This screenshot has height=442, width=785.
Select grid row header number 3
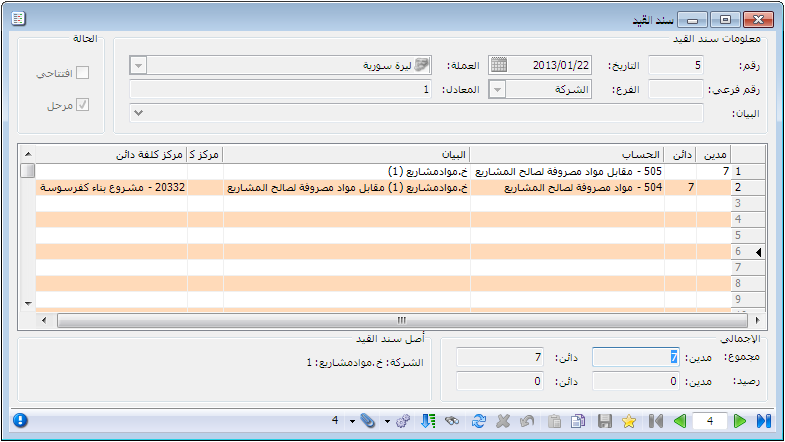pos(748,203)
